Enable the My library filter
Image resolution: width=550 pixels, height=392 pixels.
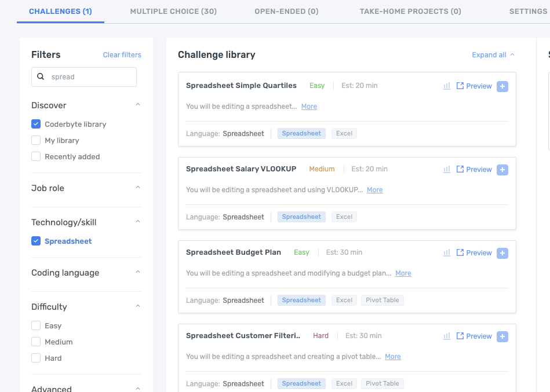point(35,140)
